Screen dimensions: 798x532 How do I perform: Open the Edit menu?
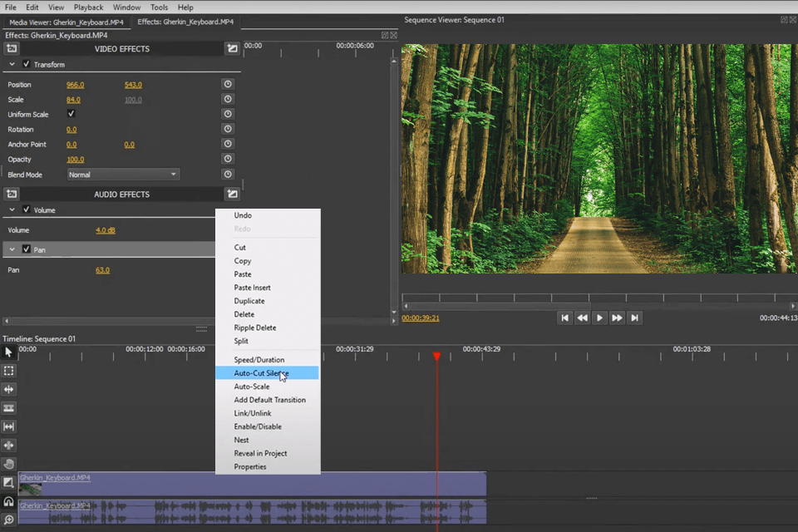coord(32,7)
